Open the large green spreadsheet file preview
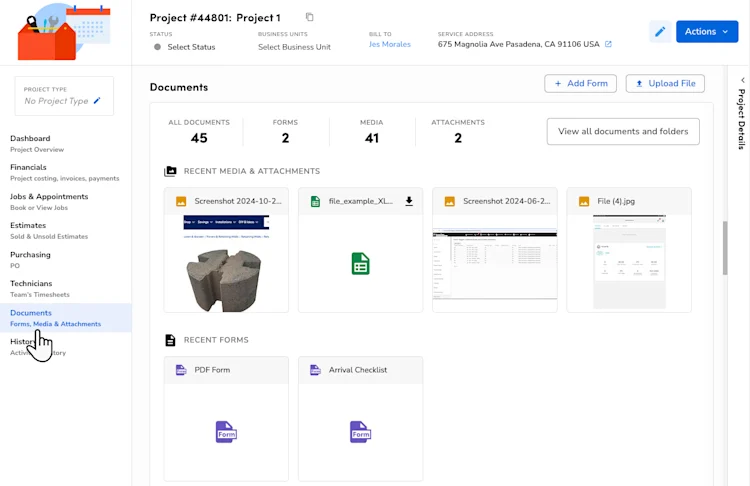750x486 pixels. tap(361, 264)
